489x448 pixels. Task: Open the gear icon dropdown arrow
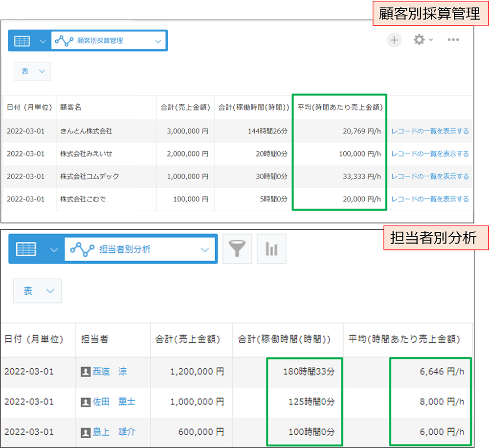coord(430,40)
